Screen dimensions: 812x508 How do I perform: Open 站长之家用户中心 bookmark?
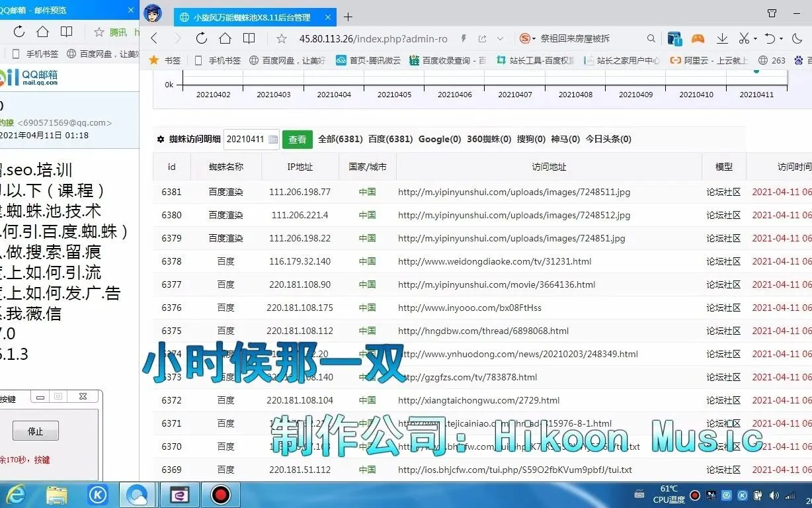click(x=622, y=60)
